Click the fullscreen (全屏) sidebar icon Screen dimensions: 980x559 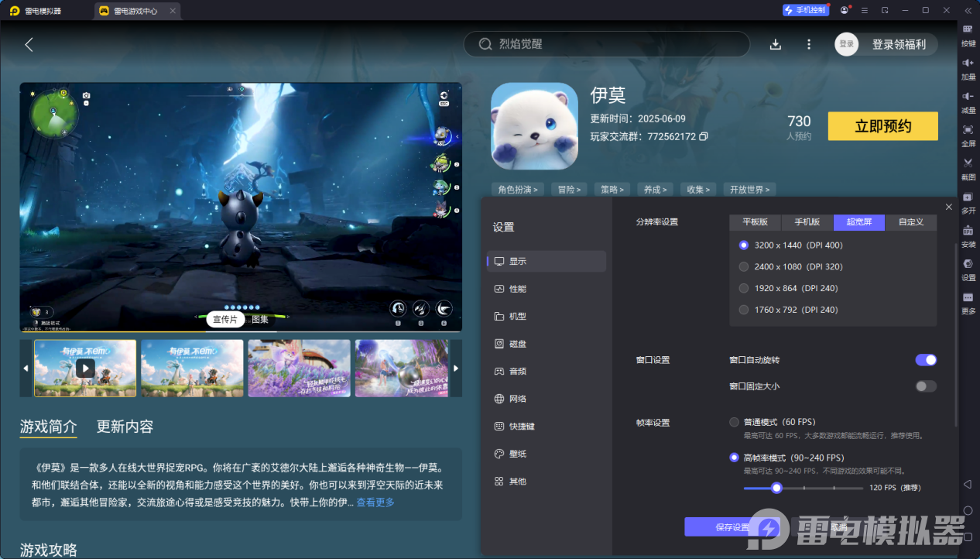tap(968, 130)
